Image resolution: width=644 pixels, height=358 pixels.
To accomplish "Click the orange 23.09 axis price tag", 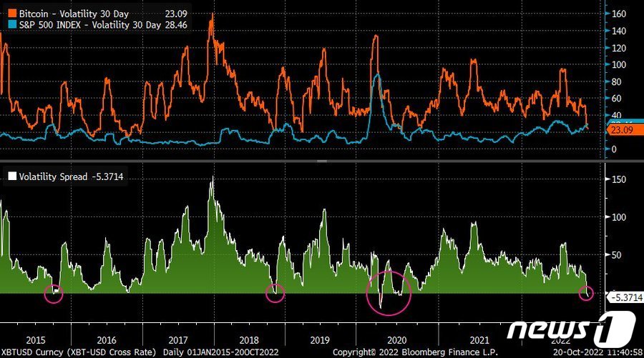I will pos(624,130).
